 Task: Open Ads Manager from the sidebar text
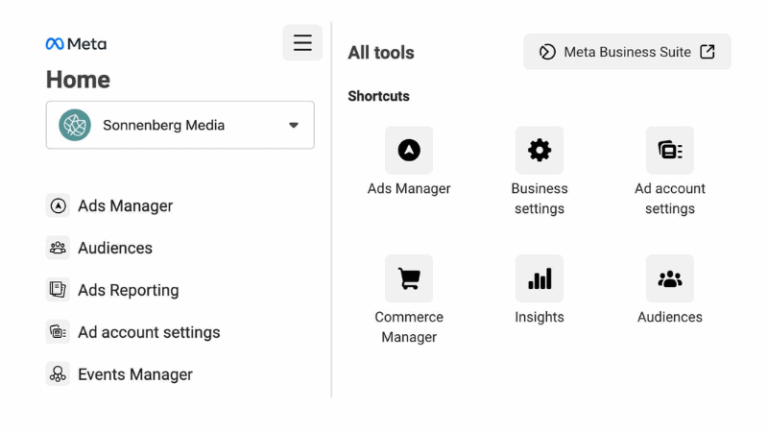[x=125, y=206]
